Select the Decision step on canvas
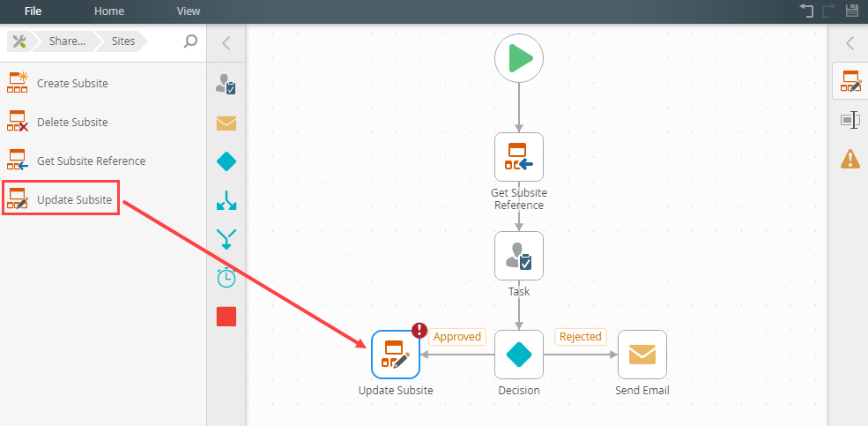Viewport: 868px width, 426px height. (x=519, y=355)
